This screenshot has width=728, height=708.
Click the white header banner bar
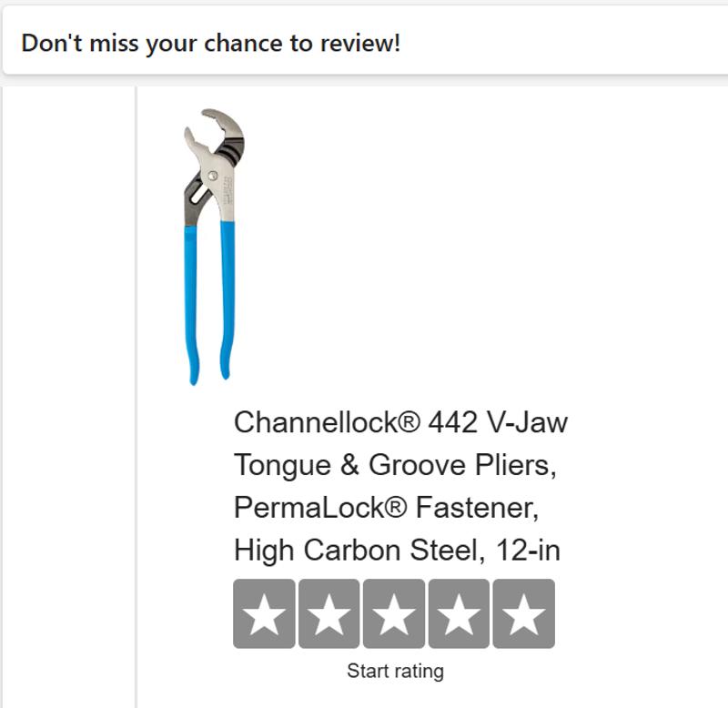[x=564, y=43]
